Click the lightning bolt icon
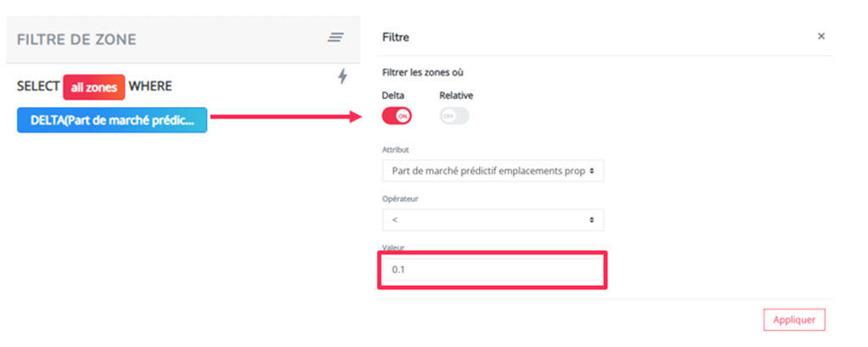The width and height of the screenshot is (868, 347). point(342,76)
